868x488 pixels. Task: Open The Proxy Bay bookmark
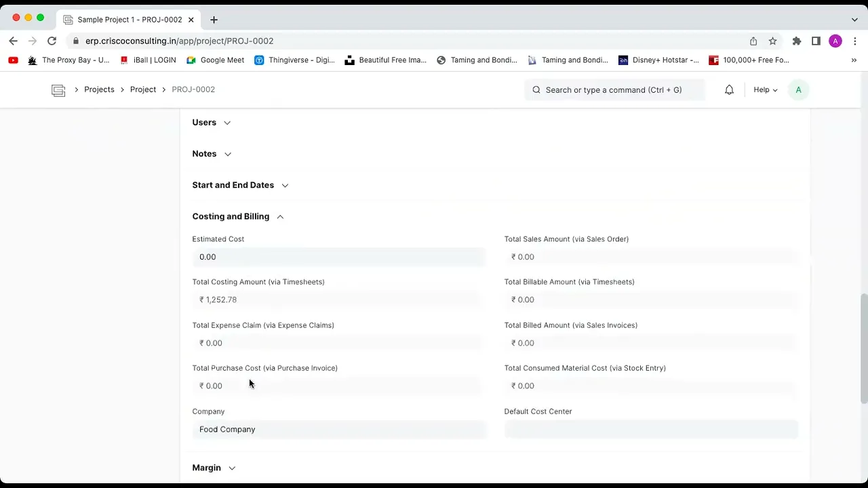tap(68, 60)
